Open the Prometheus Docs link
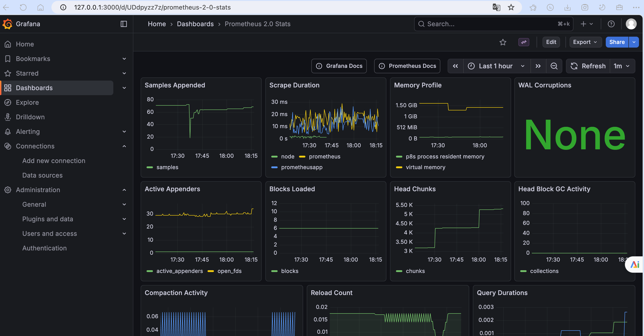This screenshot has width=644, height=336. pyautogui.click(x=407, y=66)
